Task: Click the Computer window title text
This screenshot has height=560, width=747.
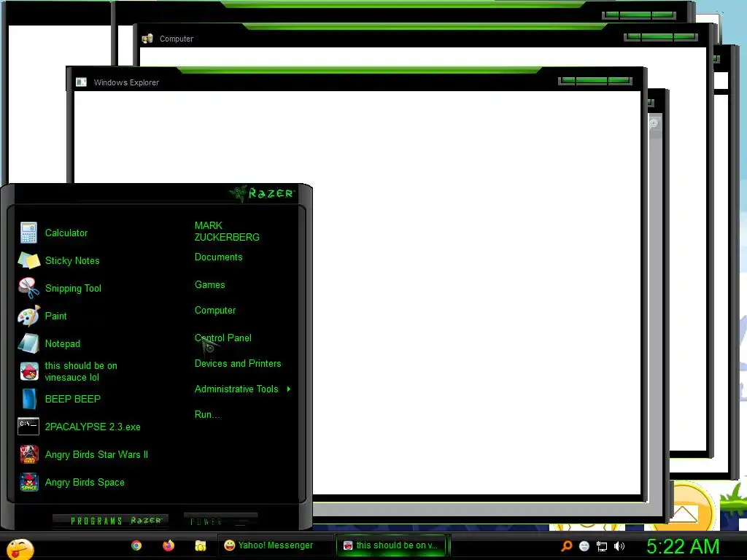Action: click(x=177, y=39)
